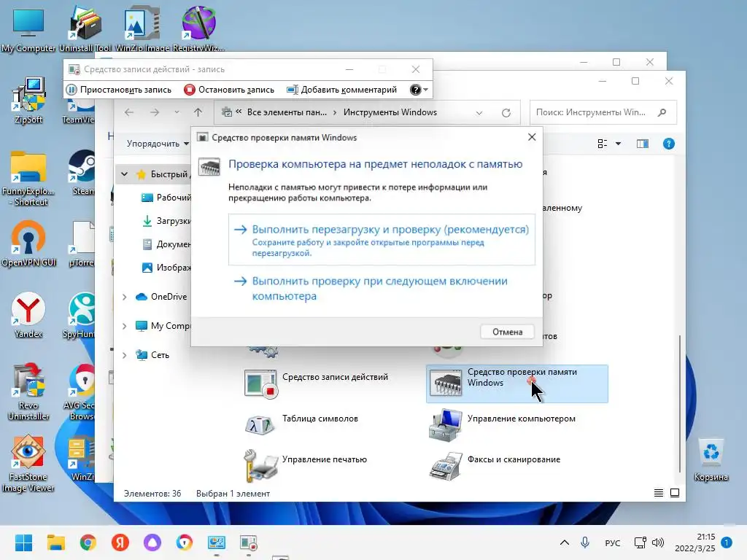Click the РУС language indicator
The image size is (747, 560).
click(612, 542)
